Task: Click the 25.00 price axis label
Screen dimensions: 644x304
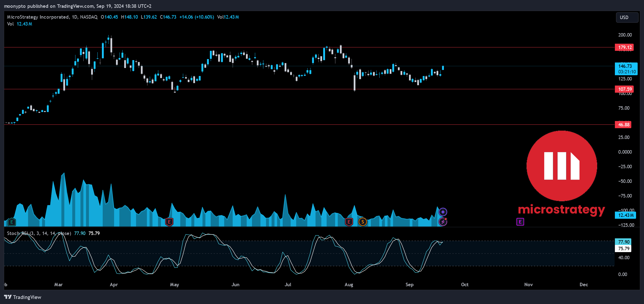Action: click(x=624, y=137)
